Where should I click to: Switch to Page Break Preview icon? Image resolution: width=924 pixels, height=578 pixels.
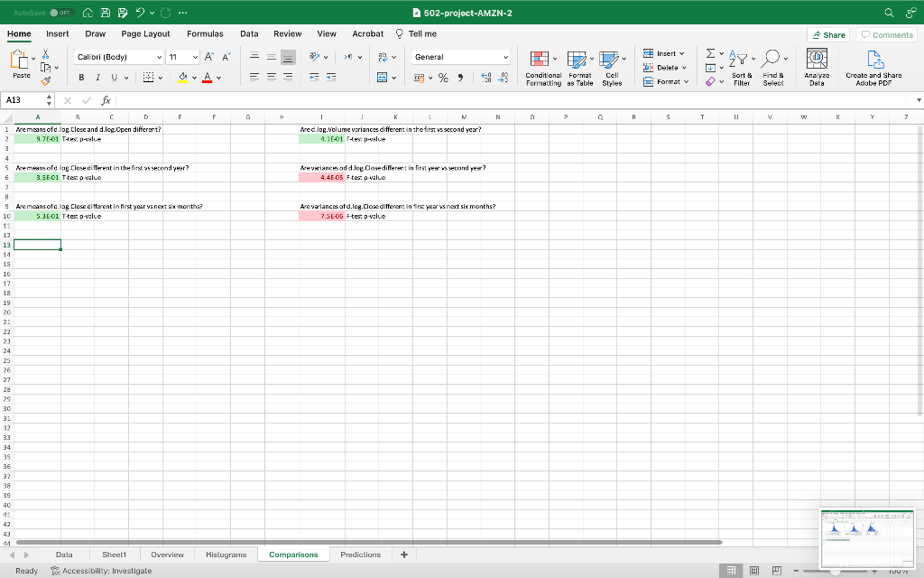point(777,571)
